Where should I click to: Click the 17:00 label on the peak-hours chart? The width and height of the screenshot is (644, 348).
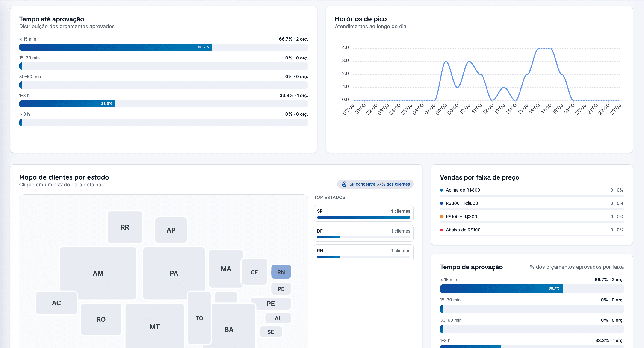coord(546,109)
